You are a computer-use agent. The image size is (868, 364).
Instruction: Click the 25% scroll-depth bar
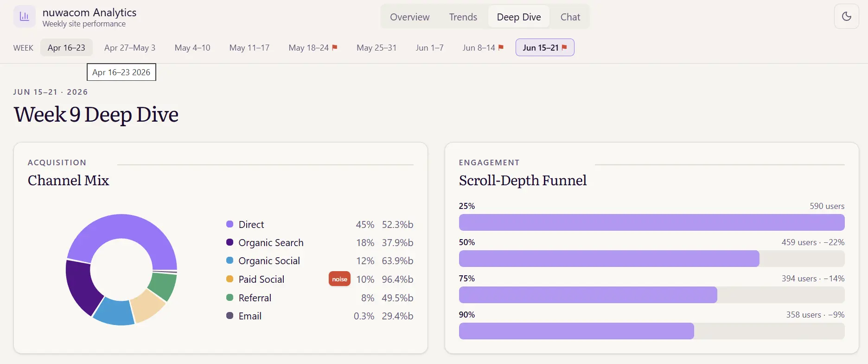coord(651,222)
